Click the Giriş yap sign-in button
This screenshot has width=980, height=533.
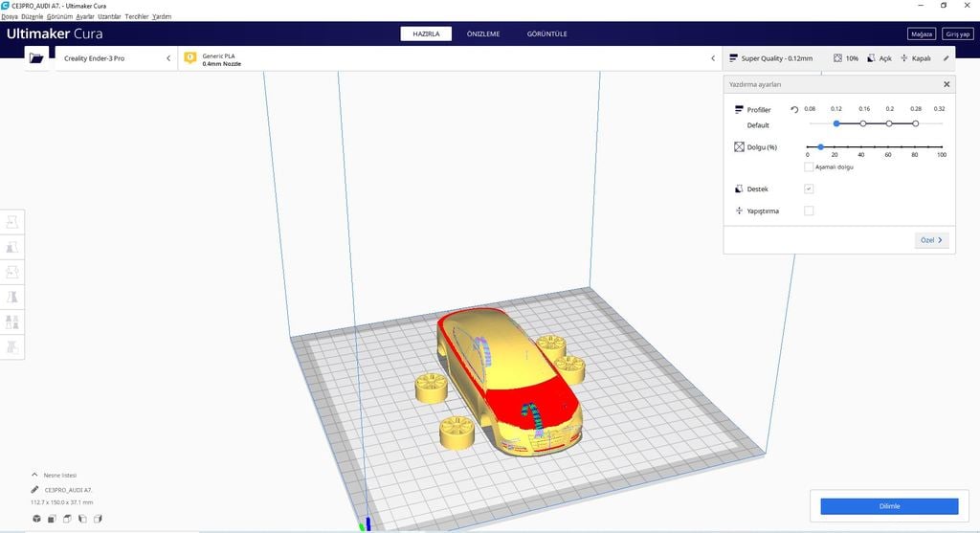pyautogui.click(x=957, y=33)
